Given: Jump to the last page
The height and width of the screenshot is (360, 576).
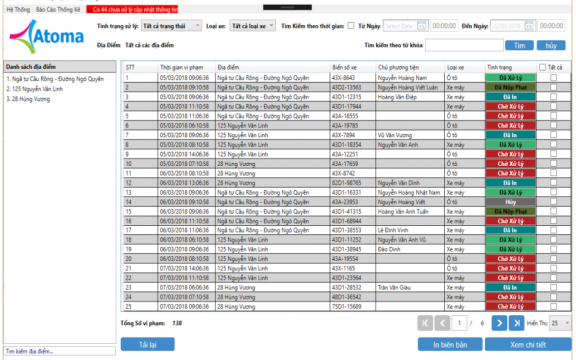Looking at the screenshot, I should point(516,323).
